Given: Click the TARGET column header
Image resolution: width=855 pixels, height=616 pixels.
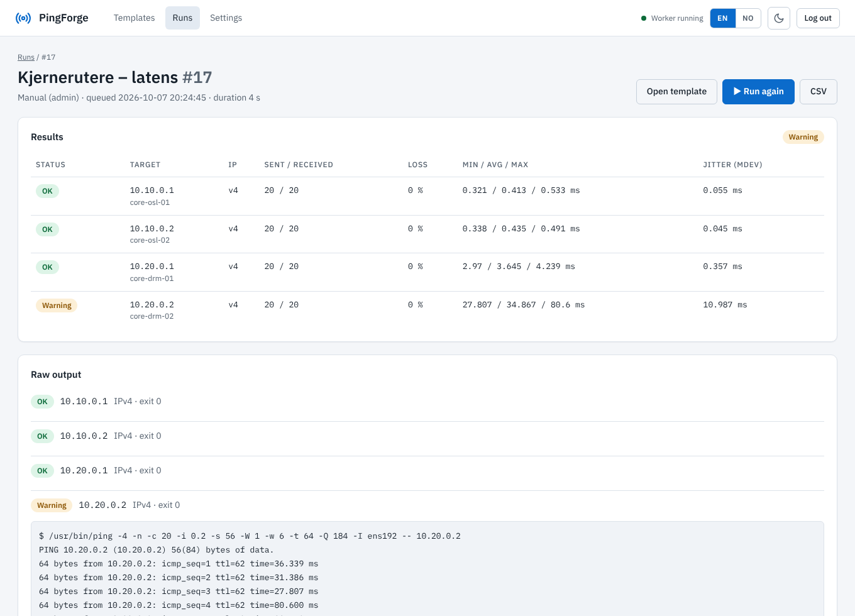Looking at the screenshot, I should [x=145, y=165].
